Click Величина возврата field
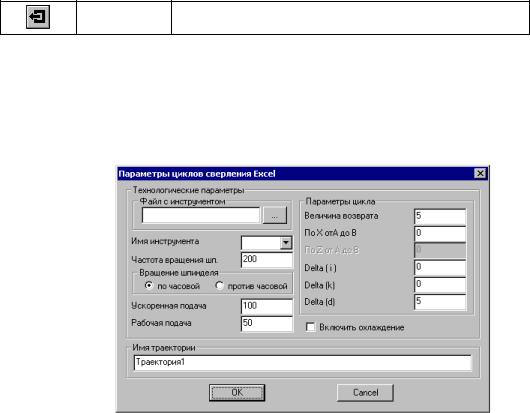Image resolution: width=530 pixels, height=413 pixels. (440, 216)
